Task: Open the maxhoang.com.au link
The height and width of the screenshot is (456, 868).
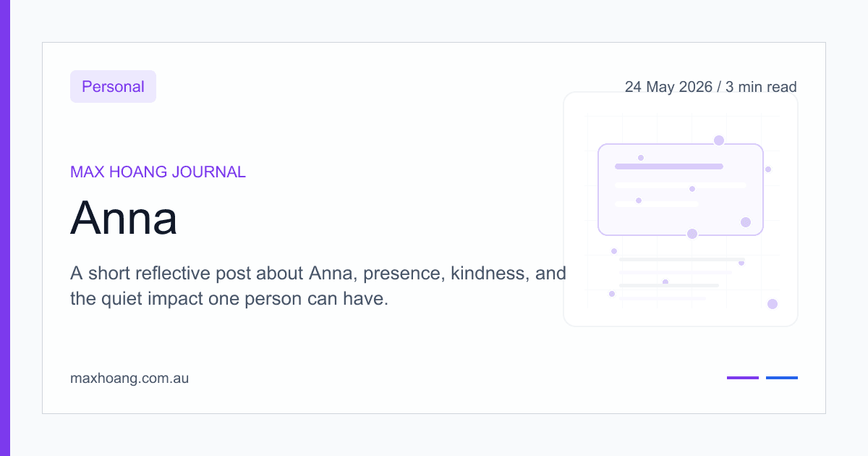Action: (129, 378)
